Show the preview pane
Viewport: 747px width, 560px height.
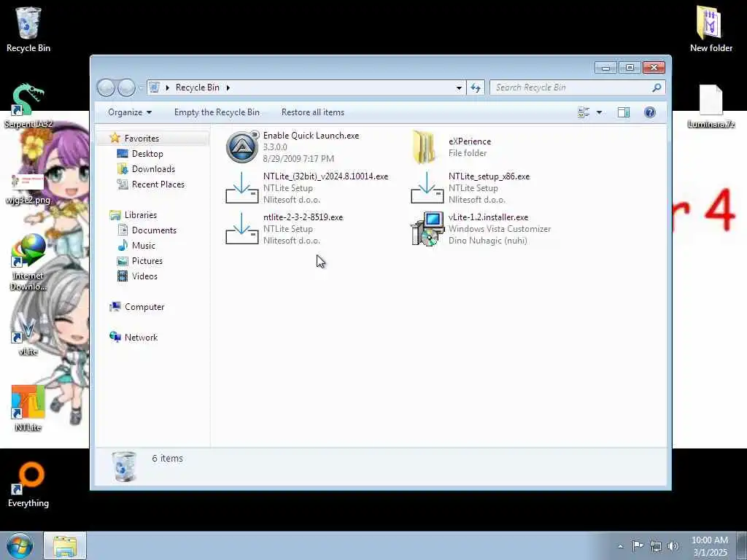click(x=624, y=112)
